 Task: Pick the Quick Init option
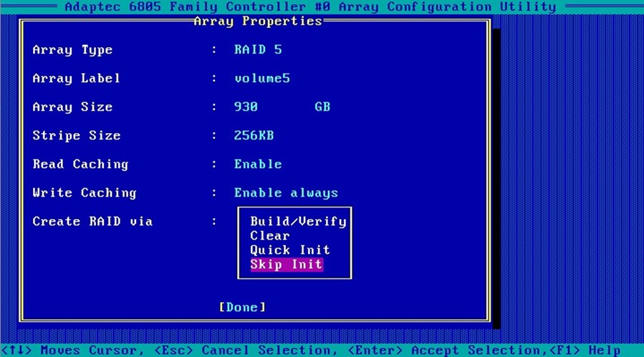pos(290,250)
